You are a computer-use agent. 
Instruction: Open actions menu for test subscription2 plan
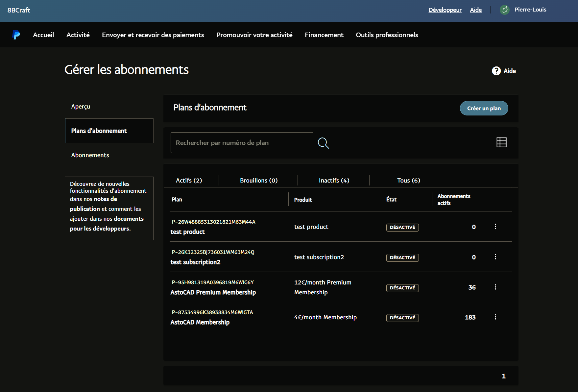pyautogui.click(x=495, y=257)
